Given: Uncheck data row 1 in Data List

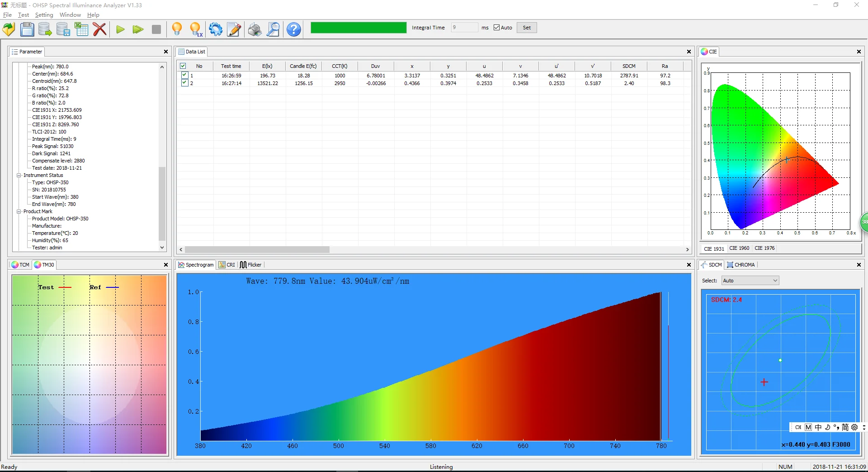Looking at the screenshot, I should tap(184, 76).
